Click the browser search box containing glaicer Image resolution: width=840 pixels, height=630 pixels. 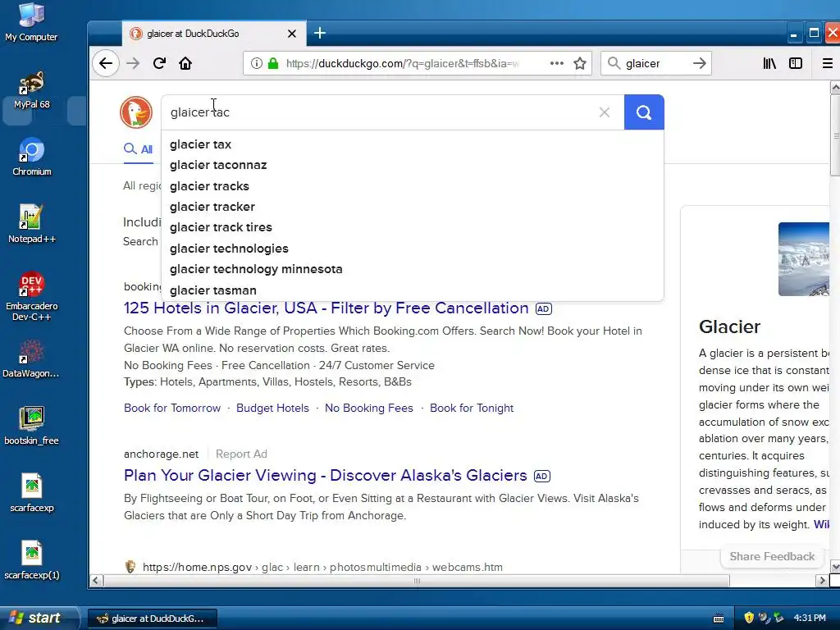pyautogui.click(x=655, y=63)
